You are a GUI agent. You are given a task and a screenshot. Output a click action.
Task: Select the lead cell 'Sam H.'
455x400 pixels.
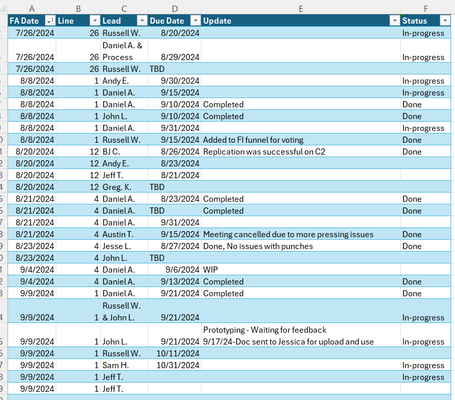point(124,365)
